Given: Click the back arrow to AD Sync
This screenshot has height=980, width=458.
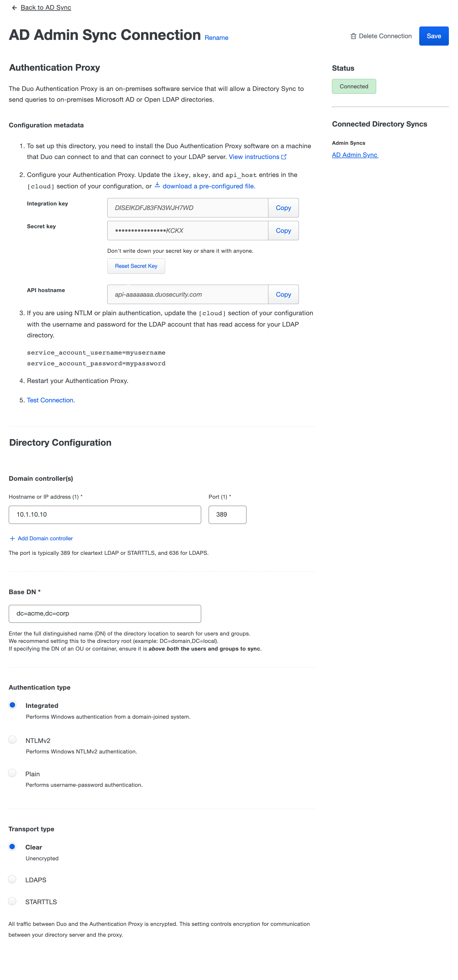Looking at the screenshot, I should point(14,7).
